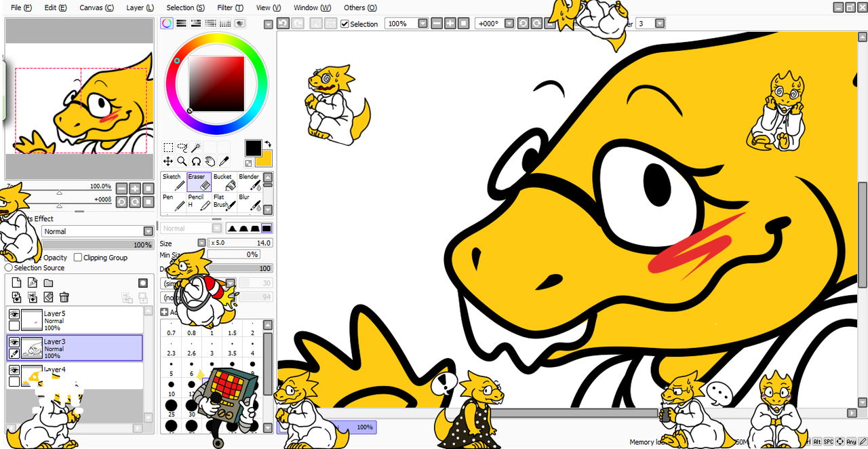This screenshot has height=449, width=868.
Task: Uncheck the Selection checkbox in toolbar
Action: pyautogui.click(x=344, y=24)
